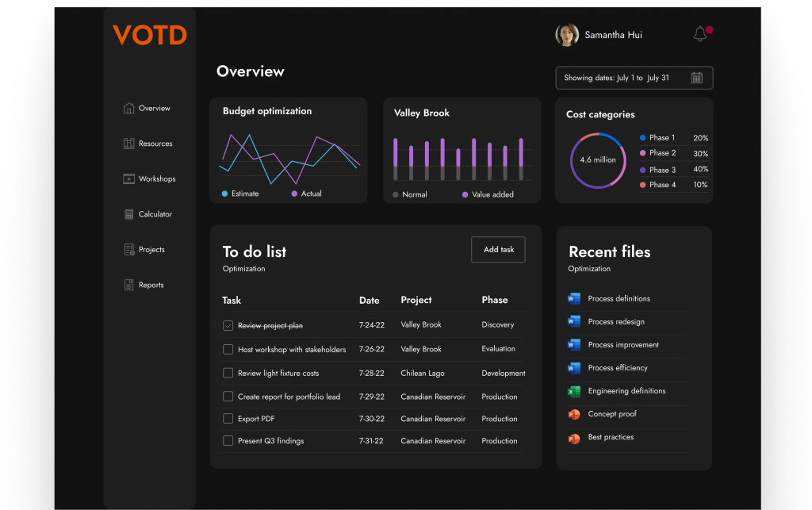Click the Task column header
This screenshot has height=510, width=812.
(x=232, y=301)
